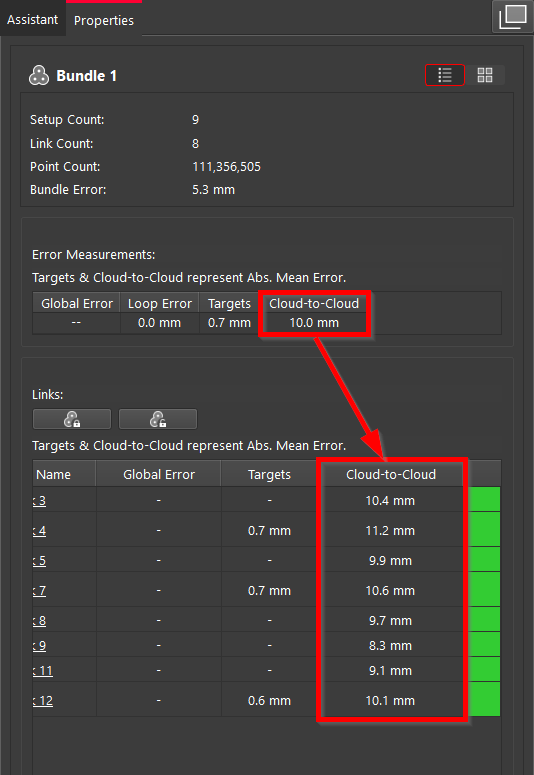Click the unlock all links button

tap(158, 419)
